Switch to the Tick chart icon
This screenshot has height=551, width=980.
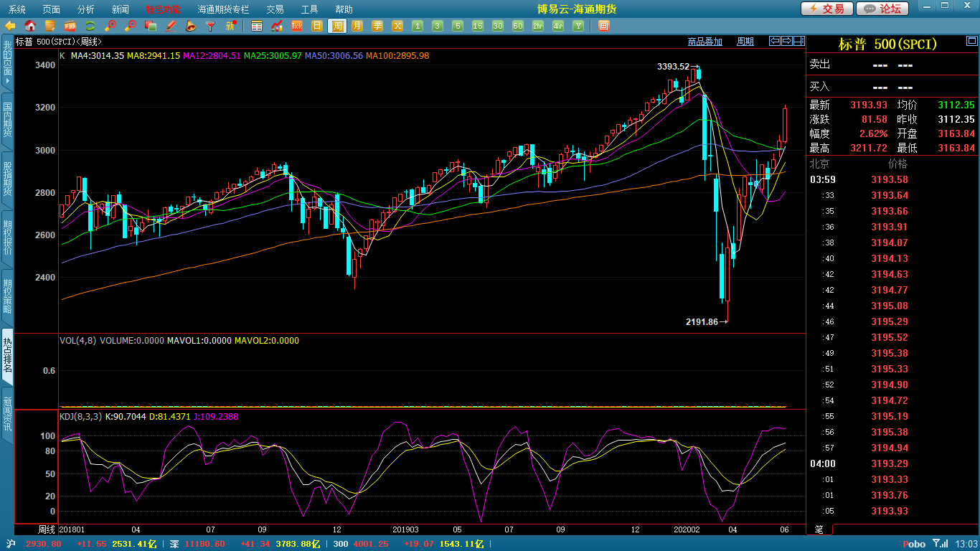[x=297, y=26]
